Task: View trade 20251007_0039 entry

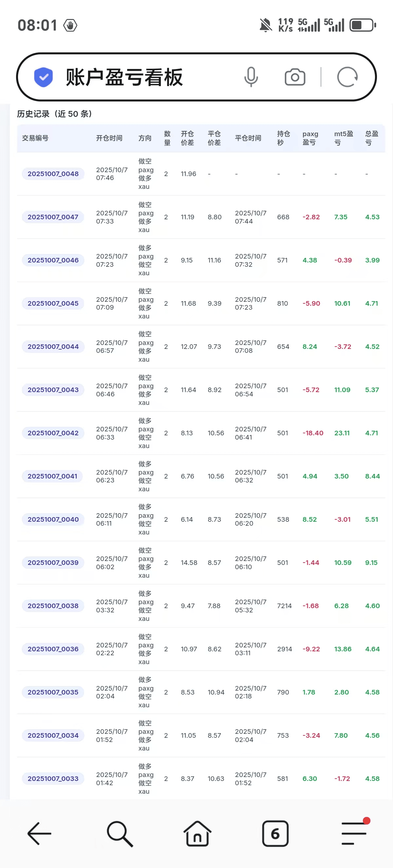Action: pos(53,562)
